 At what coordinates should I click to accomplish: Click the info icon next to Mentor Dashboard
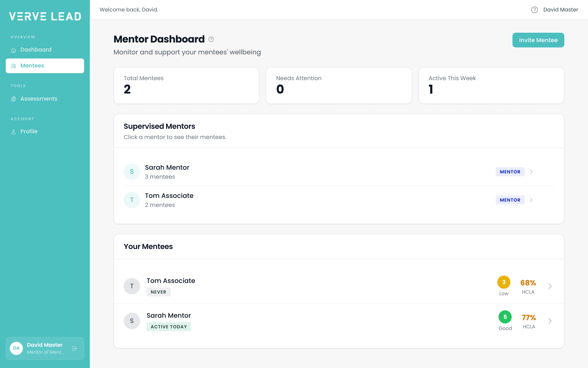coord(211,39)
